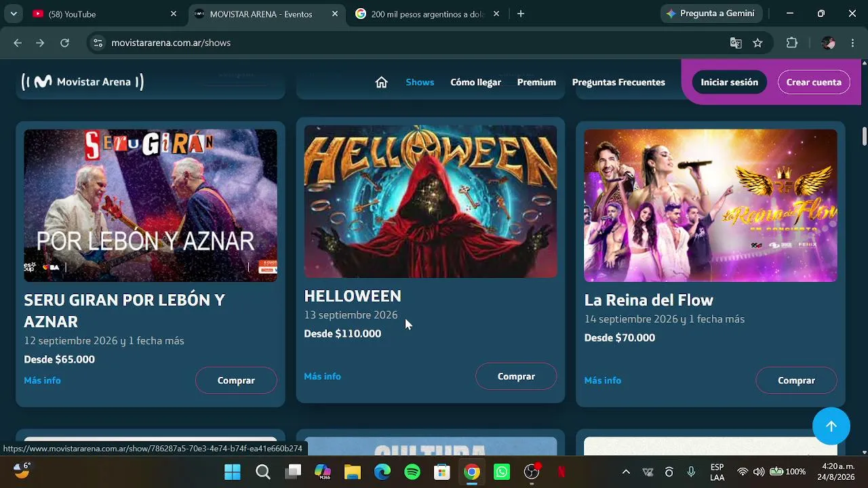Select the MOVISTAR ARENA - Eventos tab
This screenshot has height=488, width=868.
pyautogui.click(x=265, y=14)
